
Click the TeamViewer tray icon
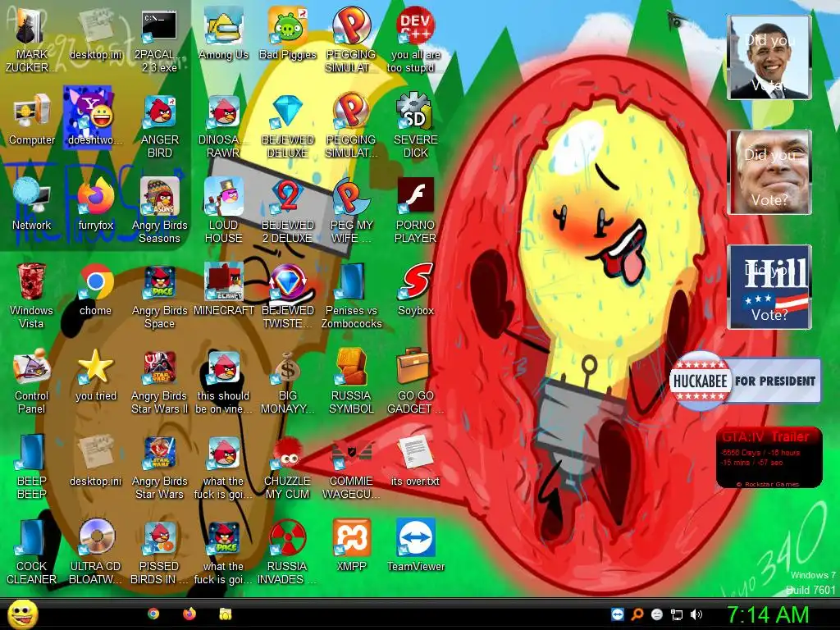tap(618, 614)
